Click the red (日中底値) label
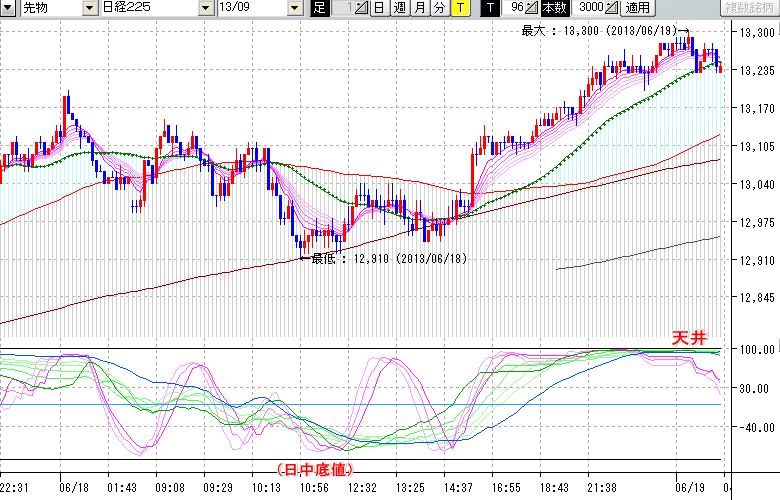Viewport: 780px width, 500px height. [x=313, y=467]
